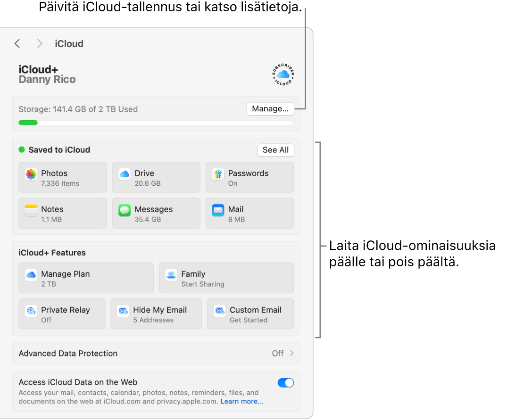The image size is (507, 420).
Task: Click the iCloud storage usage bar
Action: click(156, 123)
